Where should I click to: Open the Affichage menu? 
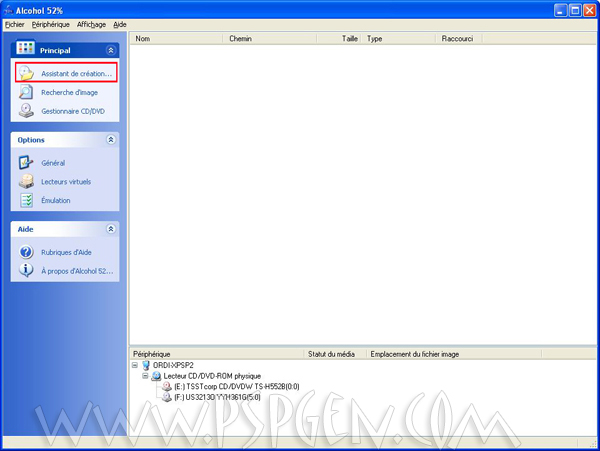point(91,24)
